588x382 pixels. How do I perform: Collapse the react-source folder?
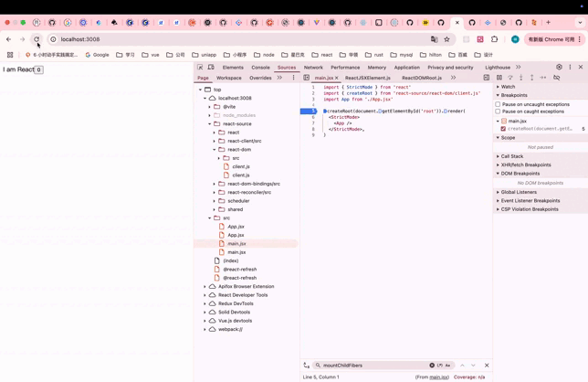(x=210, y=124)
